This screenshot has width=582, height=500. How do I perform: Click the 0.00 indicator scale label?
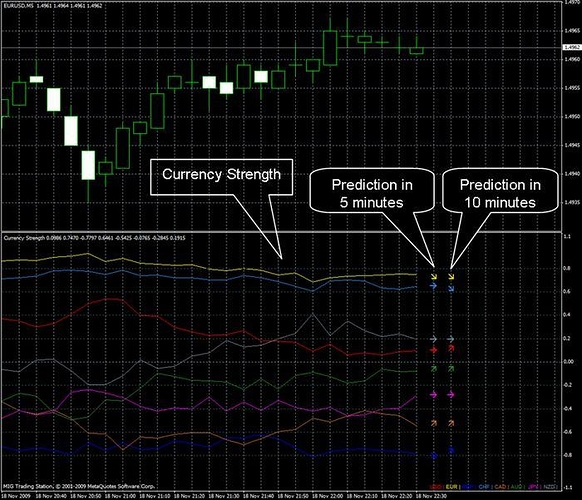(569, 362)
